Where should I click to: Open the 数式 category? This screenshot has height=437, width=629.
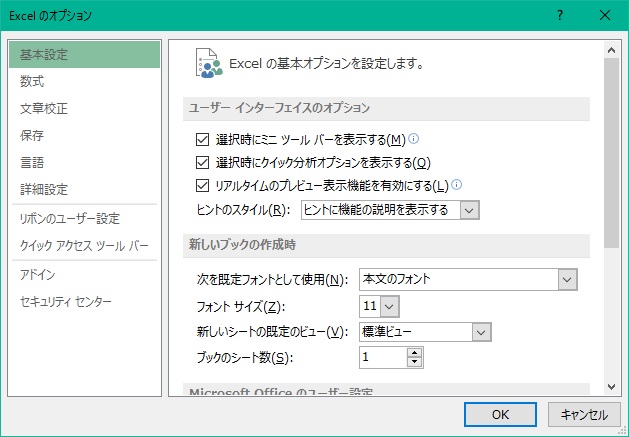tap(84, 81)
